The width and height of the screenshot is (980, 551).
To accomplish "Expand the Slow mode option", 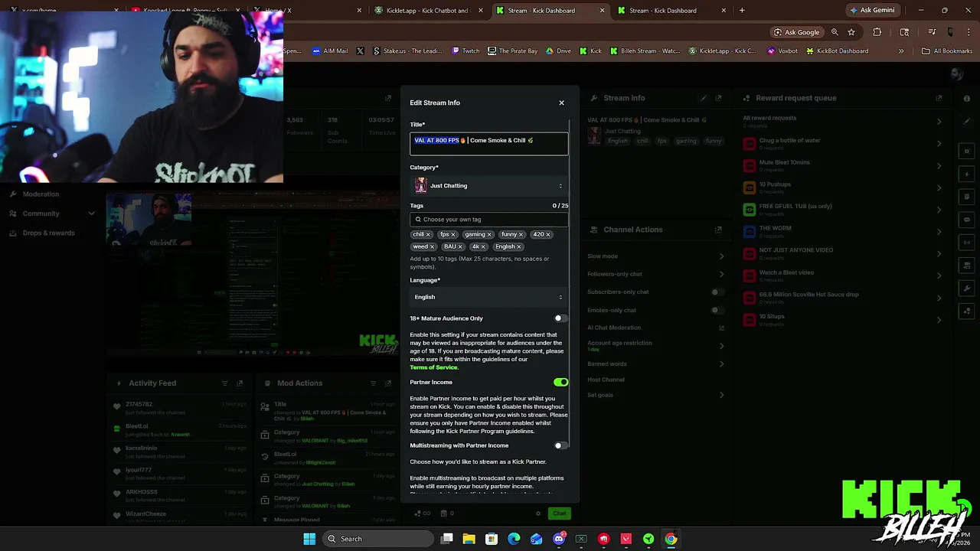I will (721, 256).
